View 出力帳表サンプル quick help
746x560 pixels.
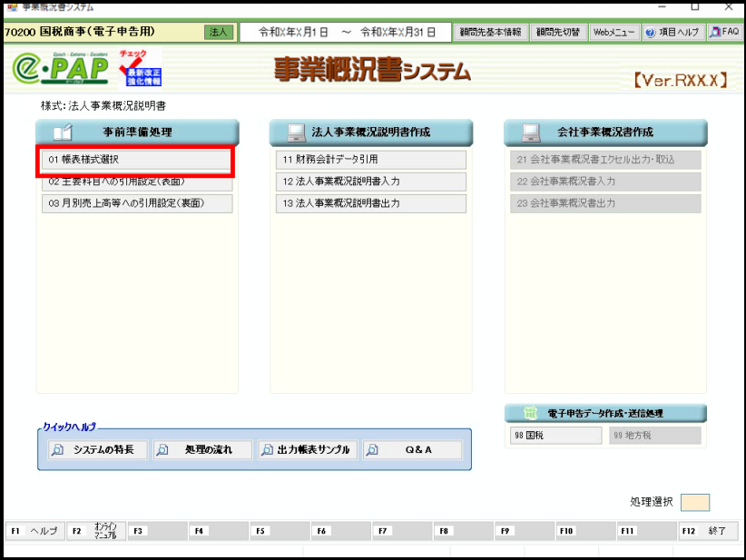[x=307, y=450]
